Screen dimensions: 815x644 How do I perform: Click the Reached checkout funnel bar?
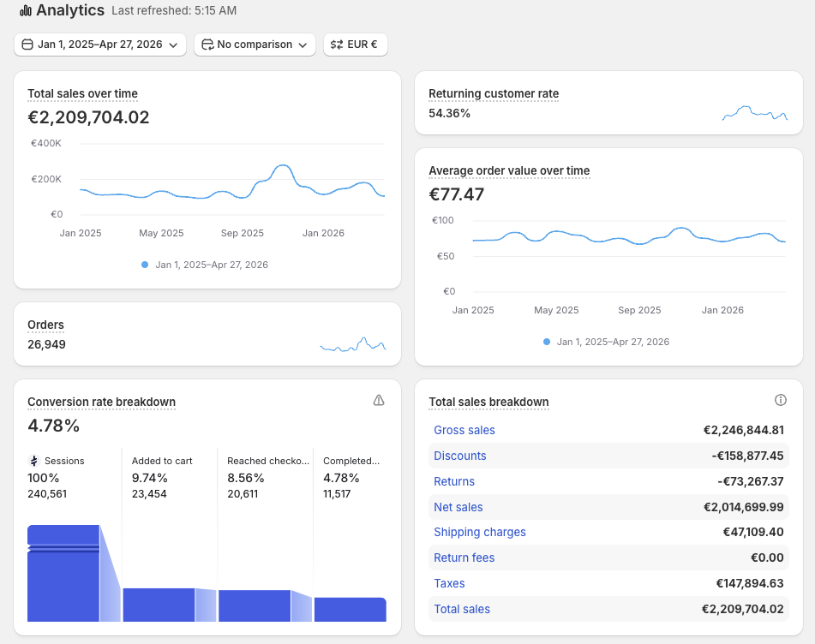pos(255,605)
